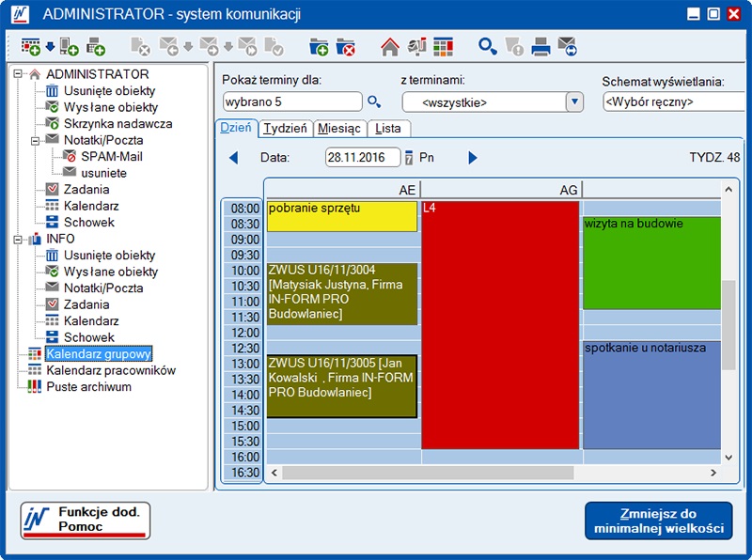The width and height of the screenshot is (752, 560).
Task: Select the 'ZWUS U16/11/3005' appointment
Action: coord(342,386)
